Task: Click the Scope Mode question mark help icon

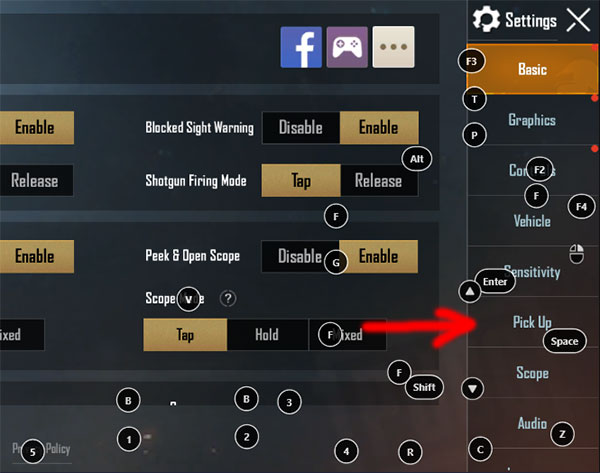Action: (x=228, y=298)
